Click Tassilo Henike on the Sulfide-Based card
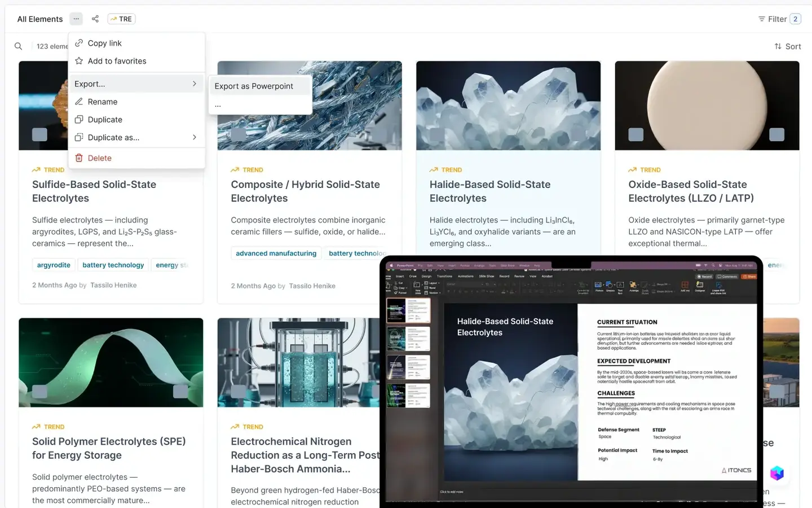 pos(113,285)
